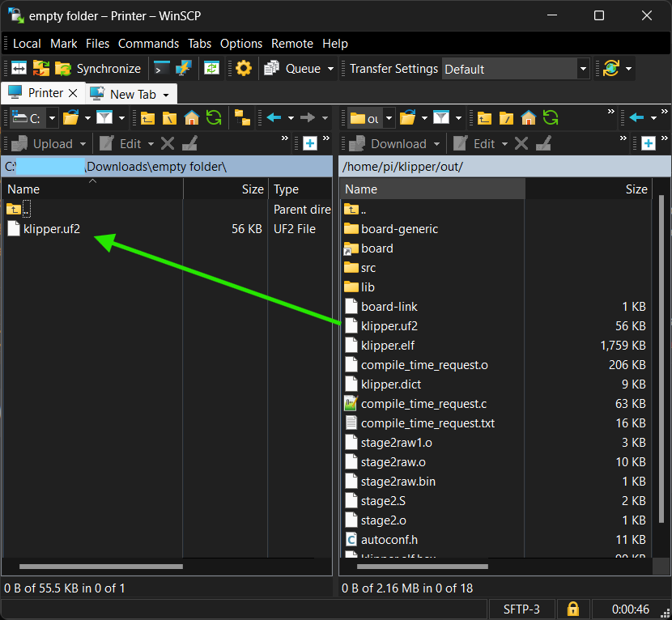Click the remote panel horizontal scrollbar
This screenshot has height=620, width=672.
click(422, 567)
